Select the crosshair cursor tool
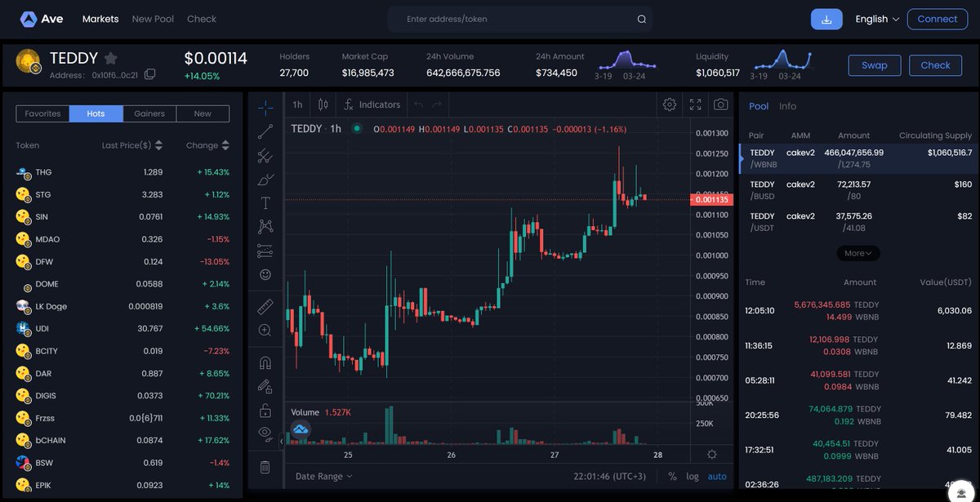This screenshot has height=502, width=980. click(265, 106)
